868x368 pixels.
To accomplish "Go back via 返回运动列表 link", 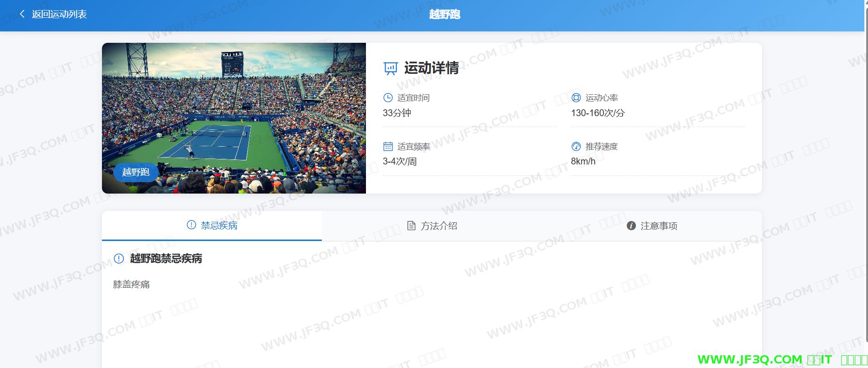I will [59, 14].
